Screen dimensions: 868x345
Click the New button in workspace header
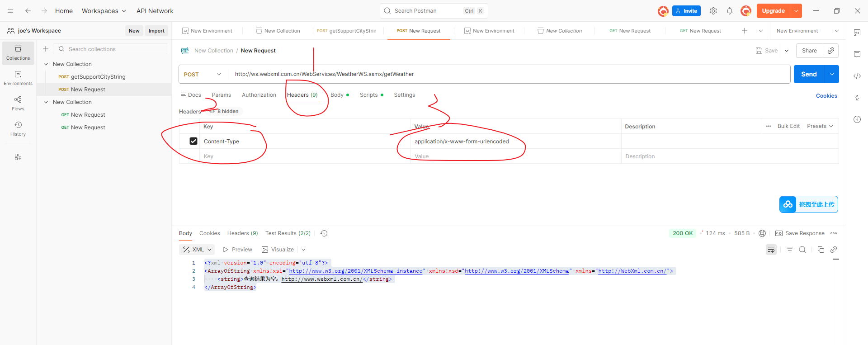[134, 31]
